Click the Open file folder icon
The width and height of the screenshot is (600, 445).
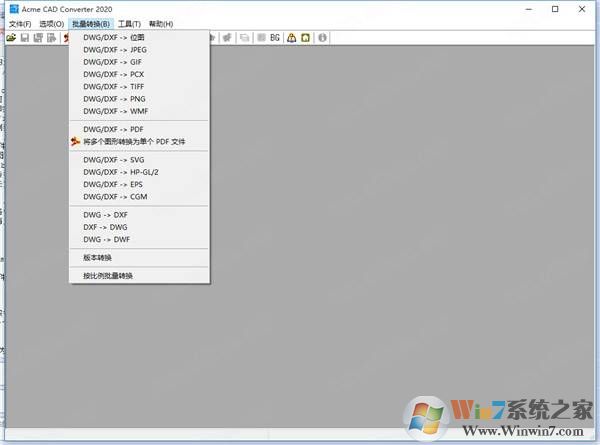point(11,37)
